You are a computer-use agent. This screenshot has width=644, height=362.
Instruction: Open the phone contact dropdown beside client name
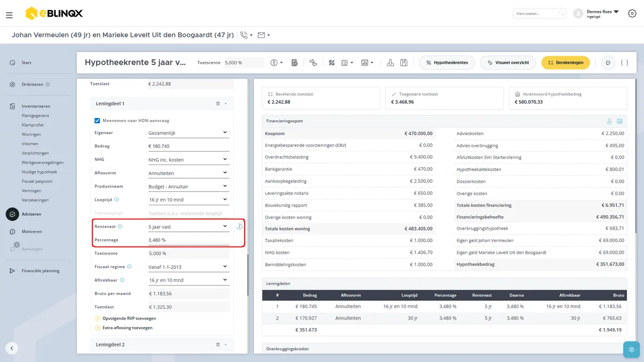point(247,35)
